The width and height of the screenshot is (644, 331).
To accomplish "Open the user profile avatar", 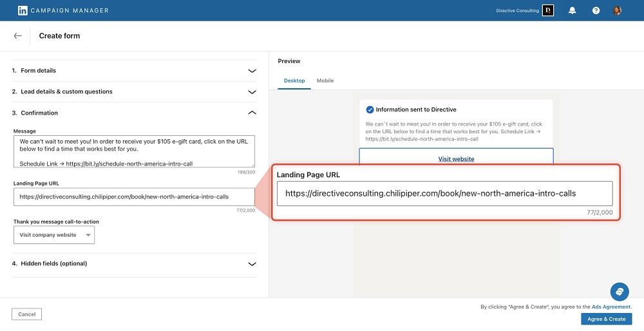I will tap(617, 10).
